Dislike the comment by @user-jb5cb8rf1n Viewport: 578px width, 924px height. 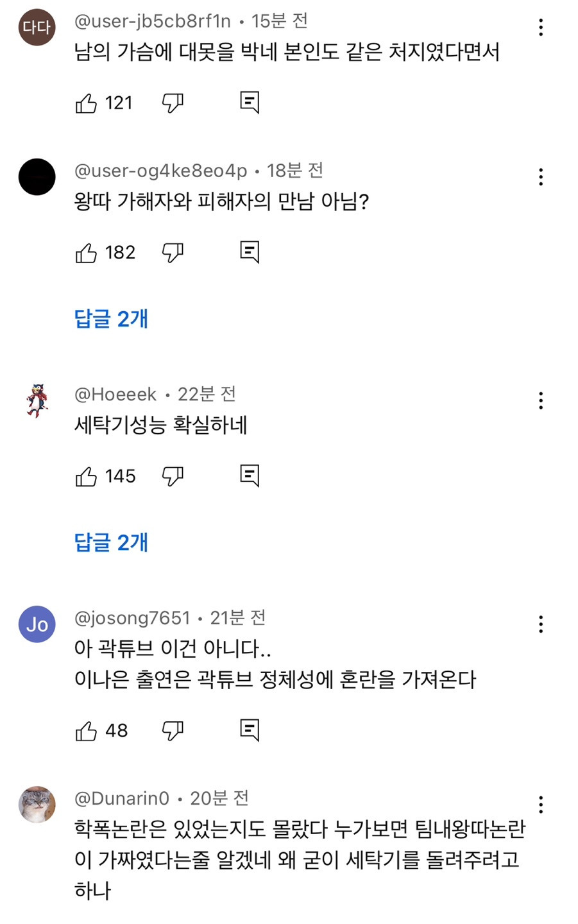[173, 103]
